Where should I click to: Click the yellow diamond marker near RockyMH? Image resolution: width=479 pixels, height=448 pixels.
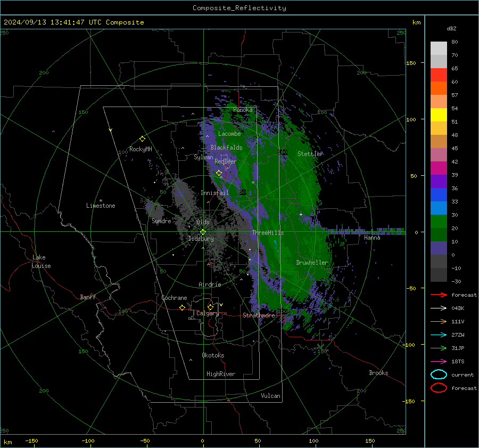point(142,139)
